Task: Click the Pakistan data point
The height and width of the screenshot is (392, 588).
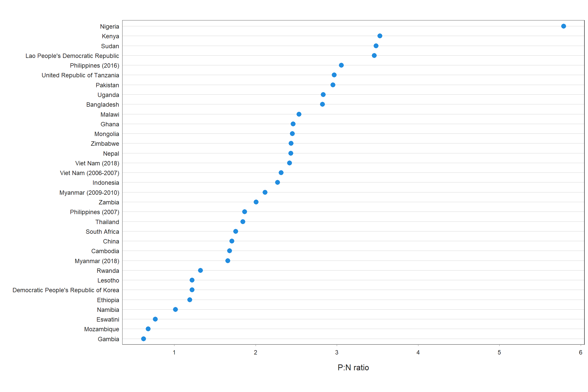Action: [x=333, y=85]
